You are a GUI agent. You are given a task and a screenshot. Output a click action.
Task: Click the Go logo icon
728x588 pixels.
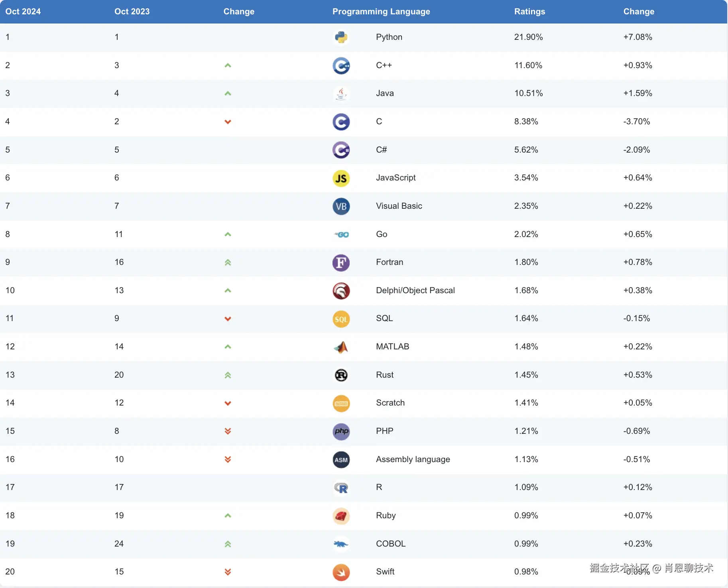[341, 235]
